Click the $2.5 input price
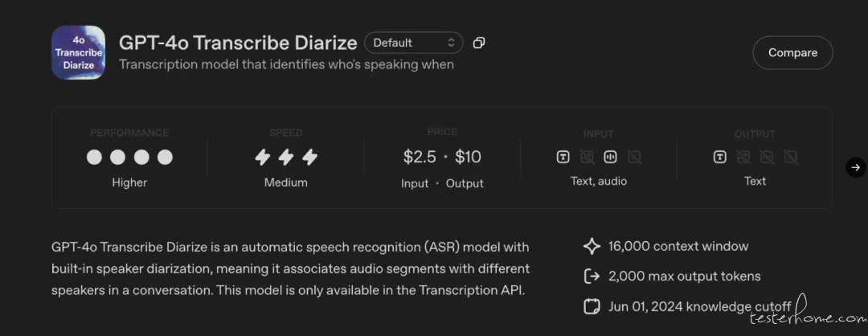 click(420, 157)
